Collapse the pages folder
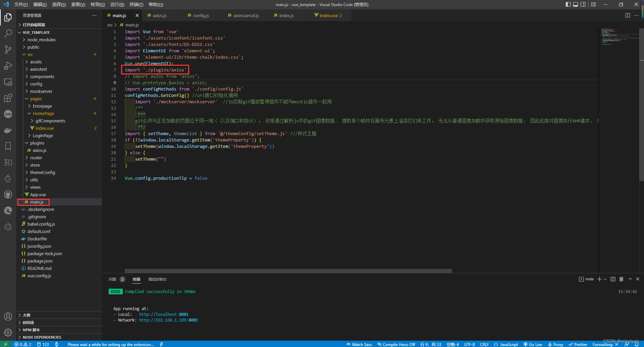 tap(36, 99)
